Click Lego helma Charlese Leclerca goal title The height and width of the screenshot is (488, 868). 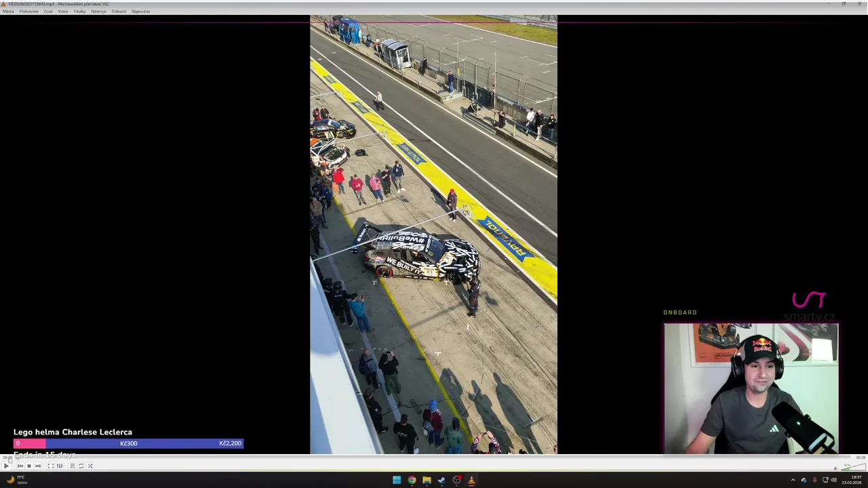point(73,432)
